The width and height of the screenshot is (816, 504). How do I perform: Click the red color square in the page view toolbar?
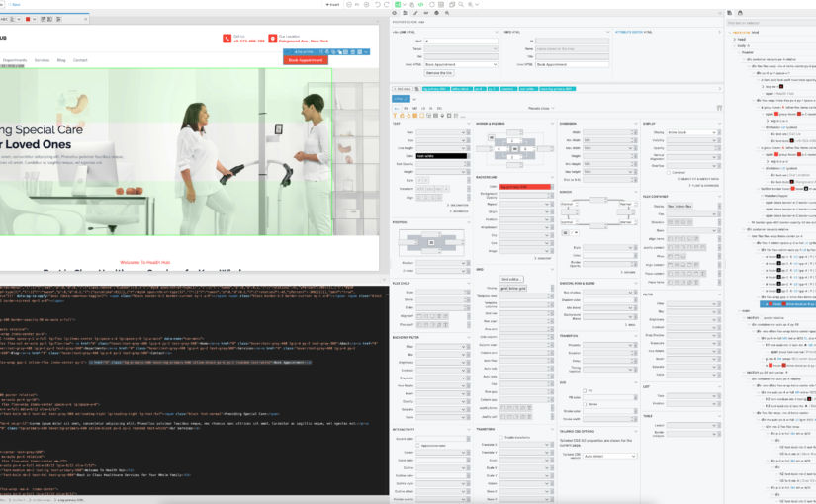point(28,19)
